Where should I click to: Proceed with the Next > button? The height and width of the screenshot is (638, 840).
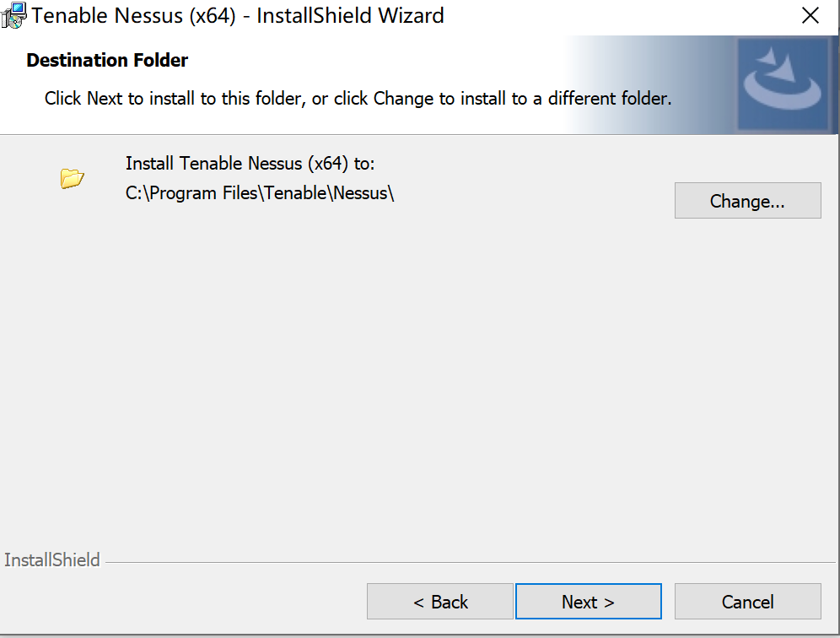pos(588,602)
